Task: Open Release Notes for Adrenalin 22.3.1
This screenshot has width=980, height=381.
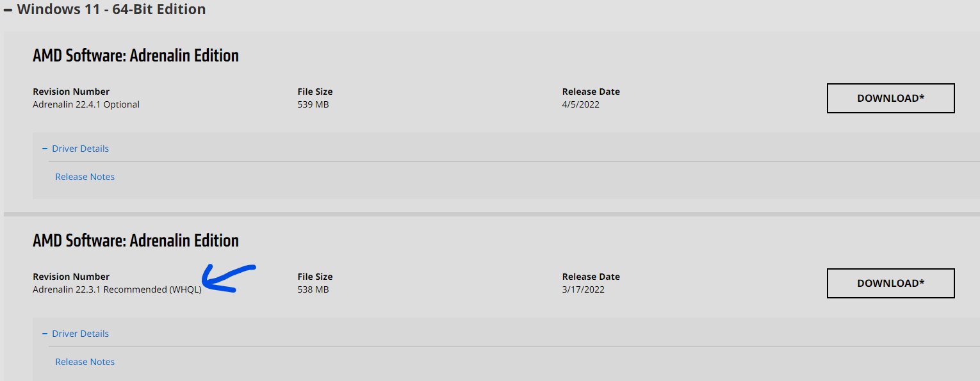Action: [85, 362]
